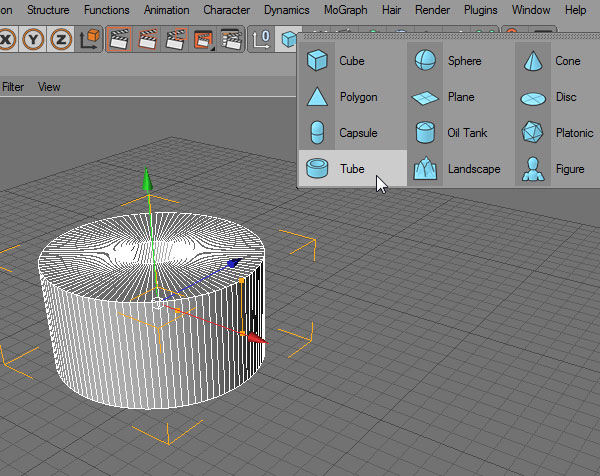Viewport: 600px width, 476px height.
Task: Click the green Y axis arrow handle
Action: coord(147,179)
